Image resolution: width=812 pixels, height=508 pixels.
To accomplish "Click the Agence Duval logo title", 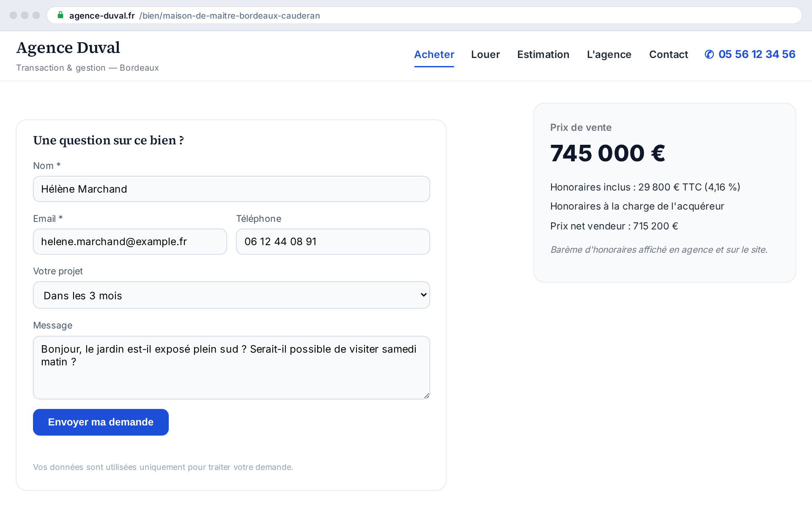I will coord(68,47).
